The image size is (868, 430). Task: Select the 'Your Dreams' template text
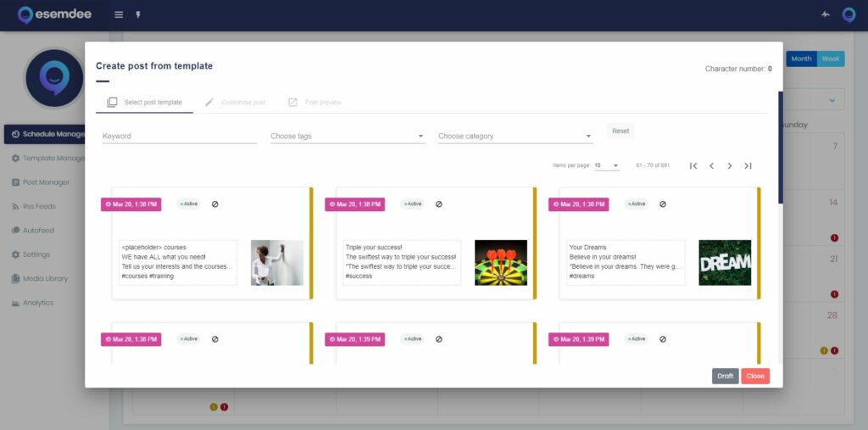626,263
